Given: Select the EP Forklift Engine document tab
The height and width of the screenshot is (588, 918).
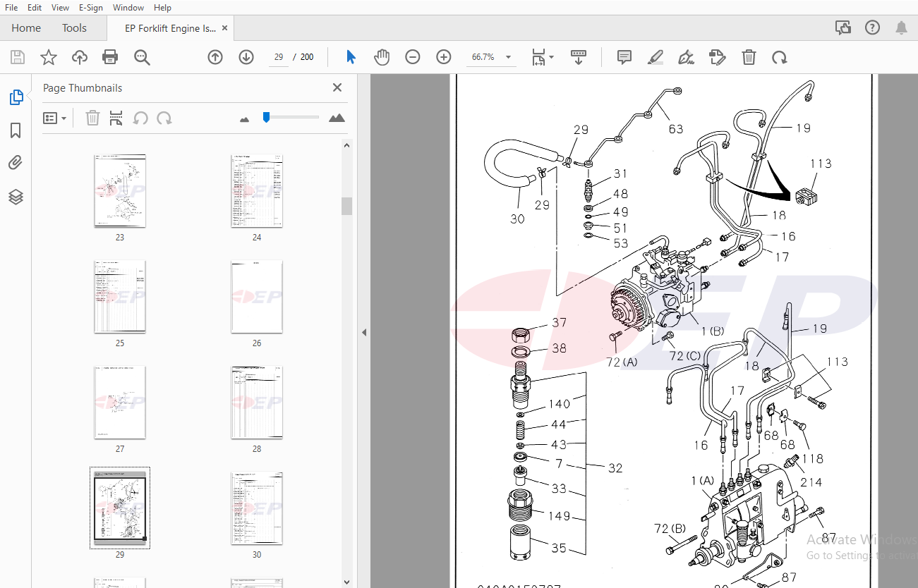Looking at the screenshot, I should (x=170, y=28).
